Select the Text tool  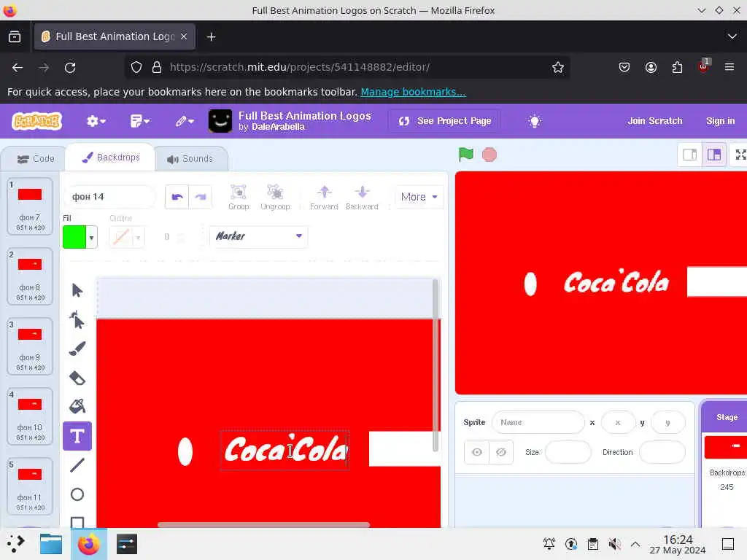[x=77, y=436]
